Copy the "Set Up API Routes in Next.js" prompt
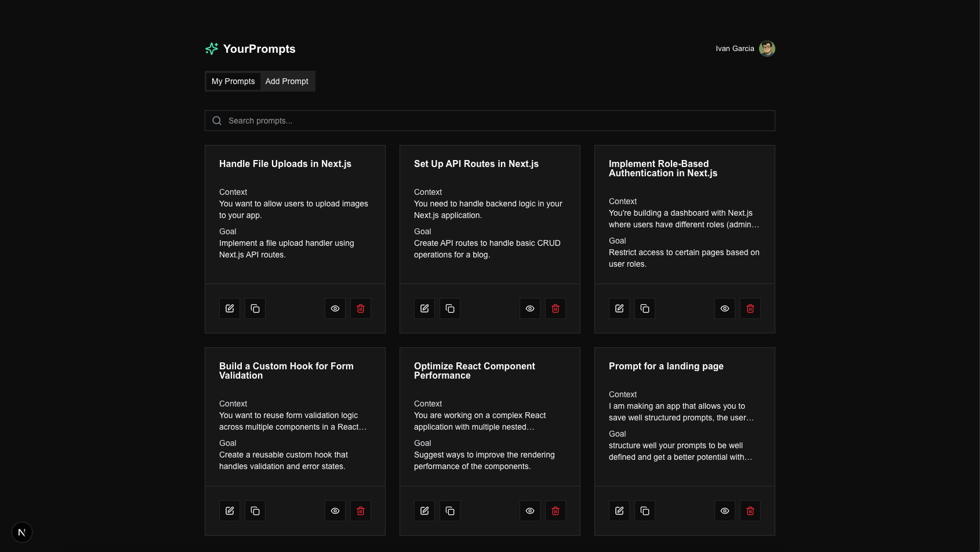This screenshot has height=552, width=980. 449,308
